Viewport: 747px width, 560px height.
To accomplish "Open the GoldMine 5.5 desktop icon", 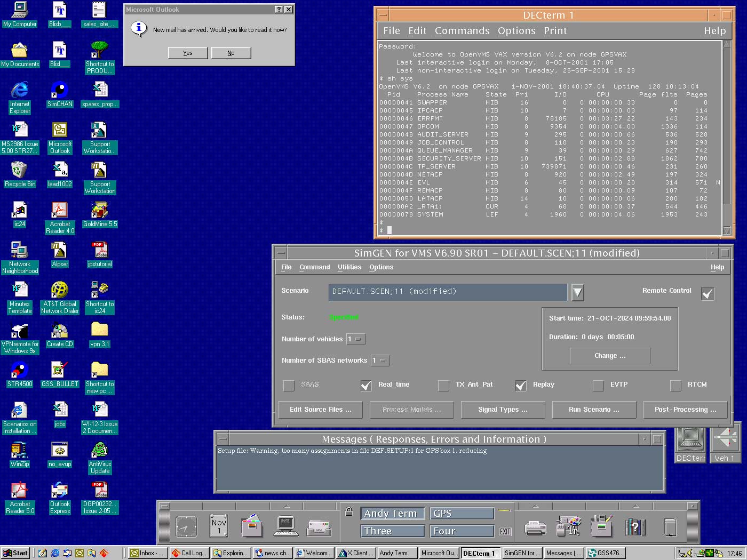I will [100, 211].
